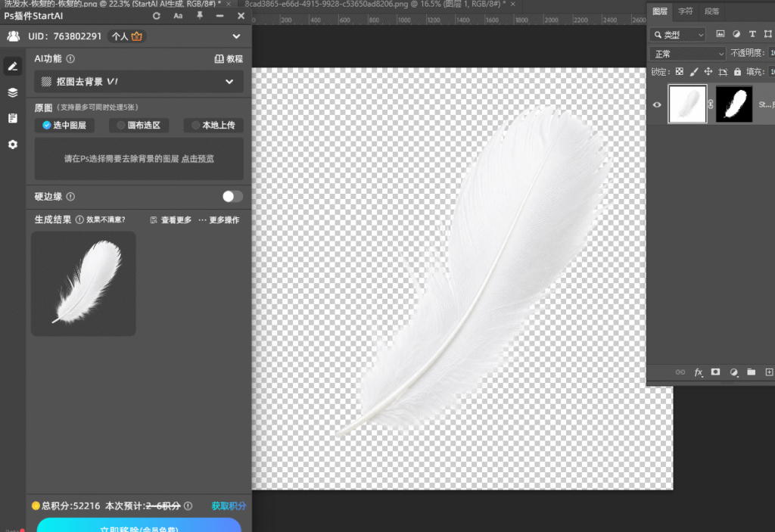This screenshot has height=532, width=775.
Task: Switch to the 字符 panel tab
Action: pyautogui.click(x=685, y=11)
